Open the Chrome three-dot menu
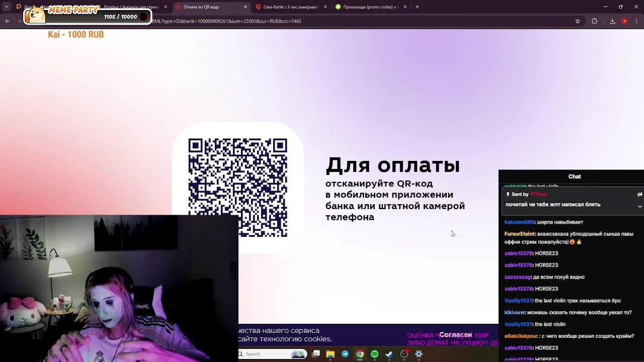644x362 pixels. [x=636, y=21]
